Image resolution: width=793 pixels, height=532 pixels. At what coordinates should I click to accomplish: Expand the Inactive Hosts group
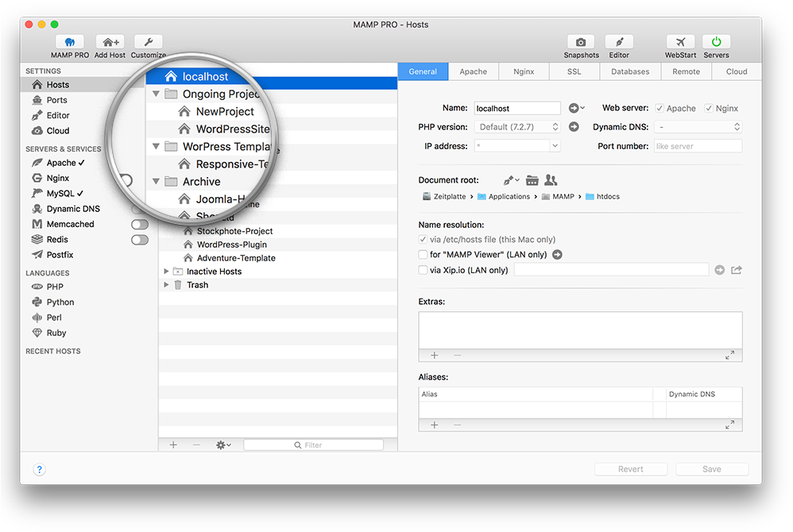tap(166, 272)
